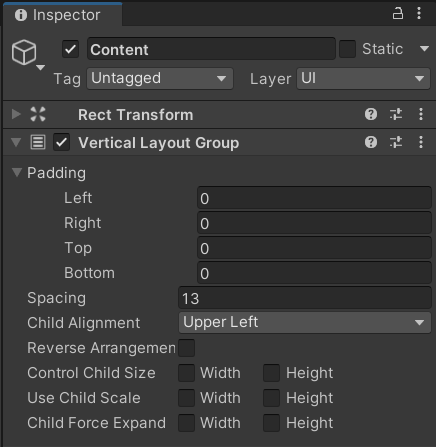Viewport: 436px width, 447px height.
Task: Click the Rect Transform component icon
Action: (38, 114)
